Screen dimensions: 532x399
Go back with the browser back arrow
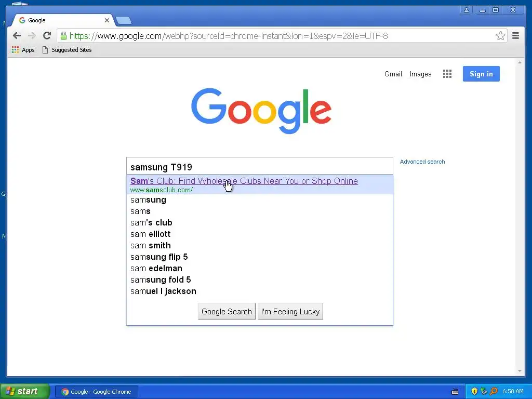coord(17,36)
